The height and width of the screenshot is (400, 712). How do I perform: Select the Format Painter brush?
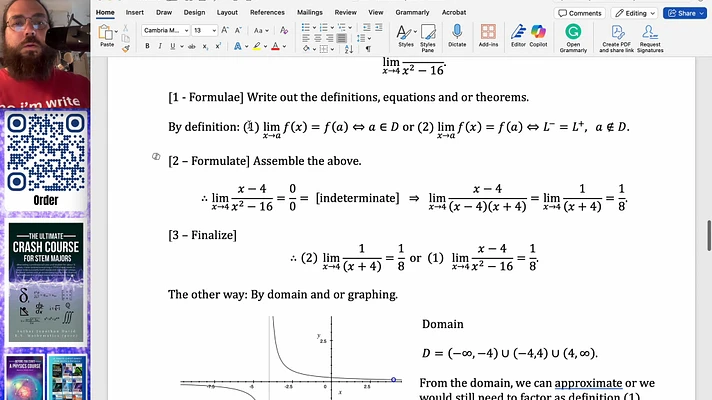tap(126, 48)
